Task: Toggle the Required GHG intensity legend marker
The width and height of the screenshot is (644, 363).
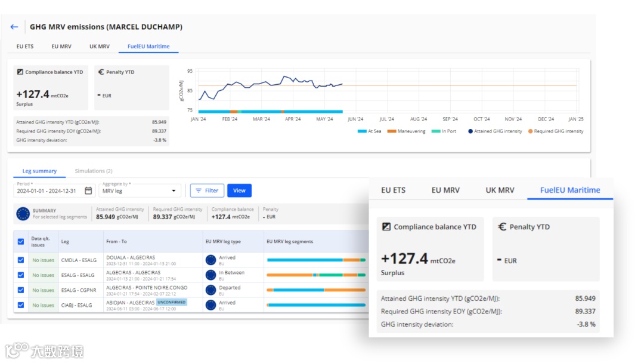Action: (530, 131)
